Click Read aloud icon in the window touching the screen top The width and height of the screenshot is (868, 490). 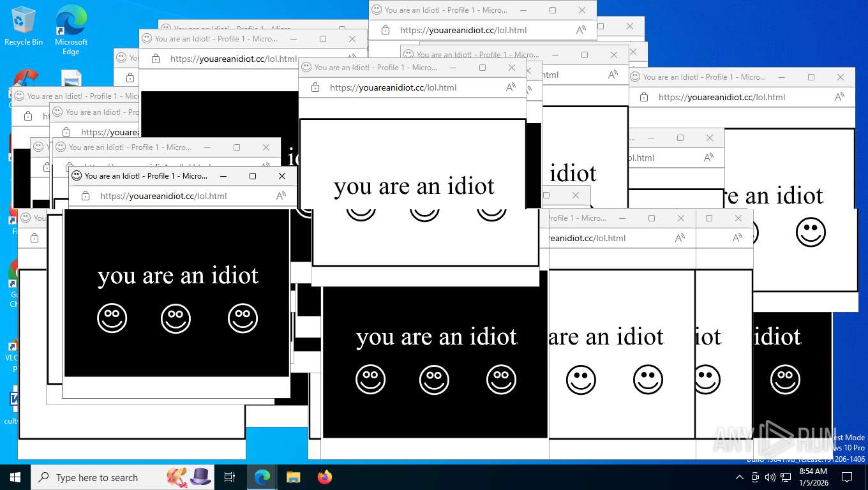coord(581,30)
